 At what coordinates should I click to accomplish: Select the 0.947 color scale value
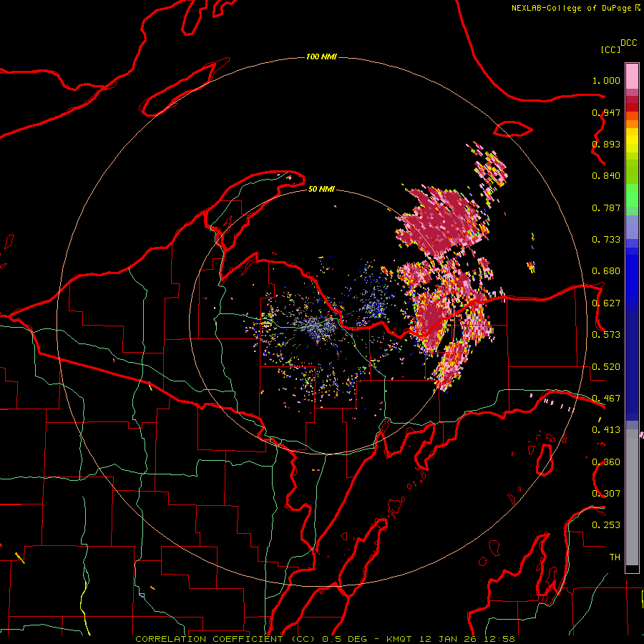(x=606, y=112)
